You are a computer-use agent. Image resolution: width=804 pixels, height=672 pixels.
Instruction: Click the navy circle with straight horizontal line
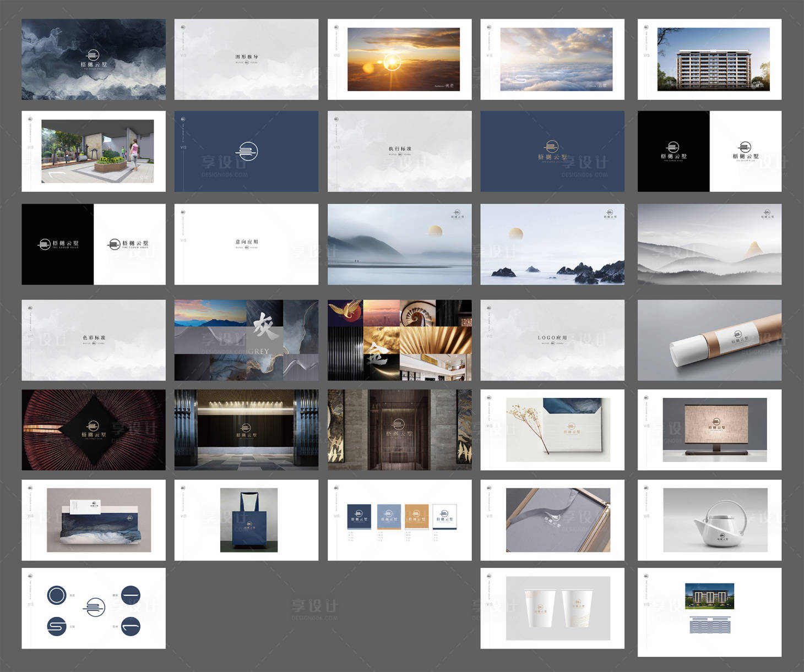[131, 595]
